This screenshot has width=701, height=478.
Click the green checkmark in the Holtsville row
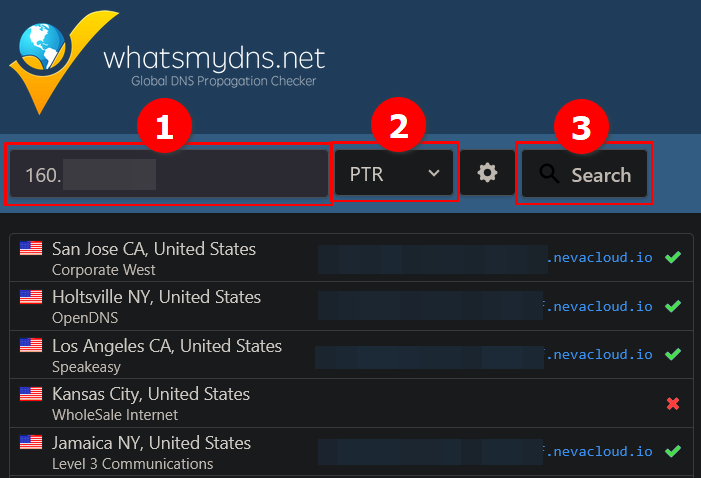[673, 306]
